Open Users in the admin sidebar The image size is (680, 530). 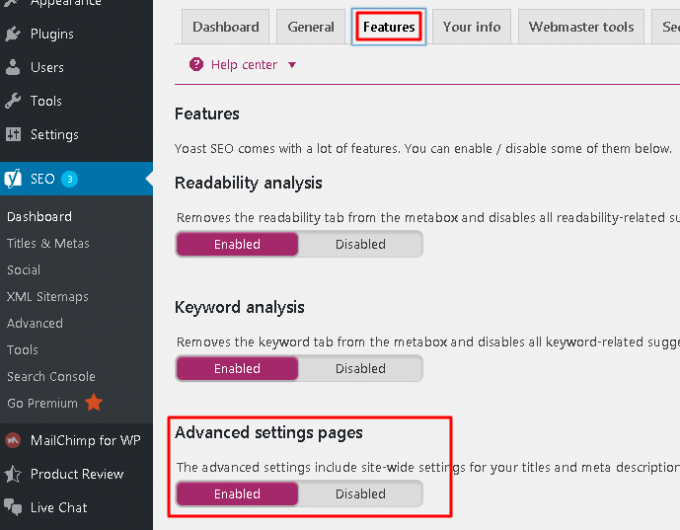click(76, 67)
